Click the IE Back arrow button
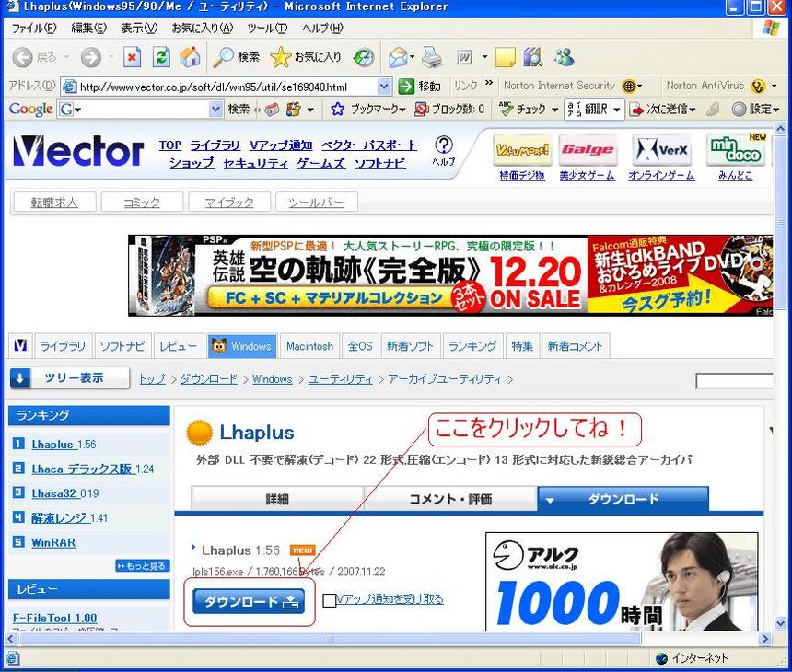Viewport: 792px width, 672px height. (x=22, y=58)
